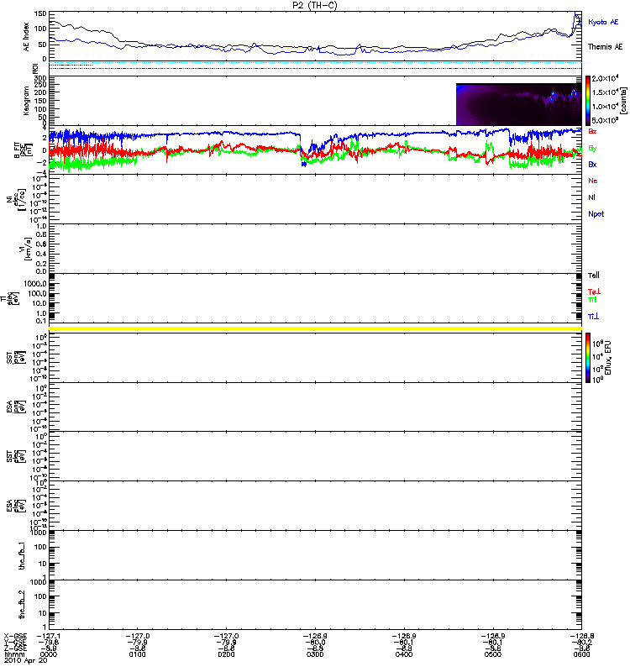The width and height of the screenshot is (630, 672).
Task: Click the purple keogram image
Action: 518,104
